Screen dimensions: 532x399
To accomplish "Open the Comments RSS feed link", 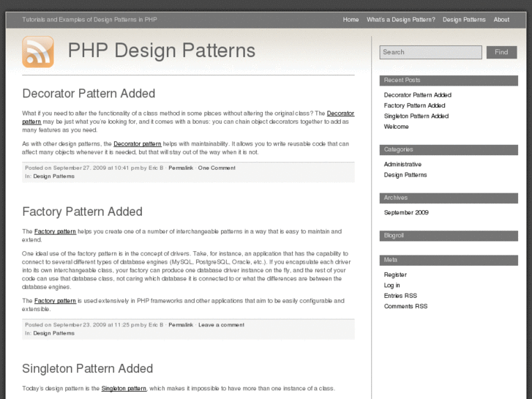I will 405,306.
